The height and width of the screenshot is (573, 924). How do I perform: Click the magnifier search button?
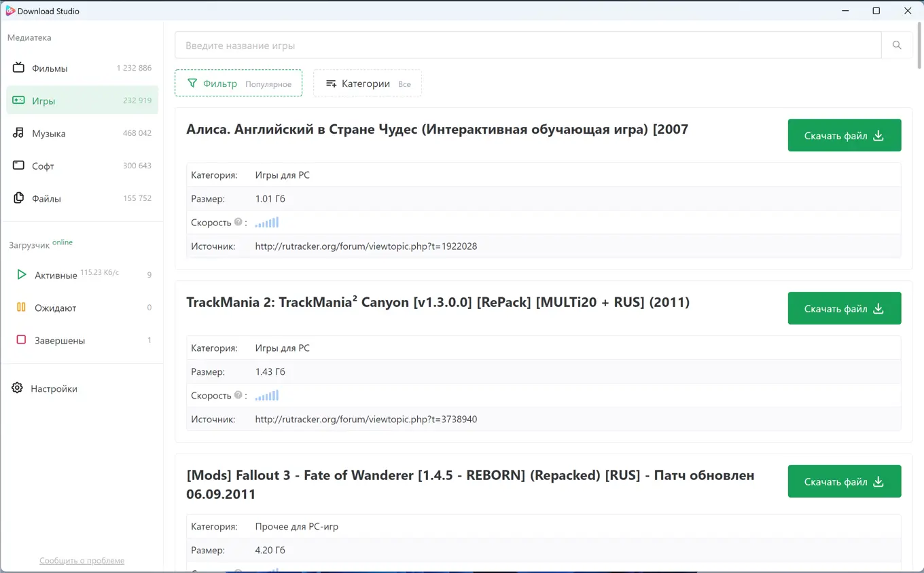[x=897, y=45]
